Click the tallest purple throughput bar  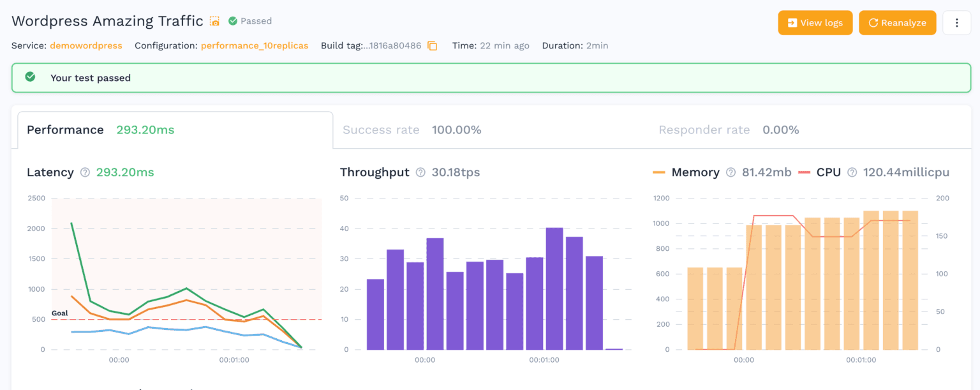click(x=554, y=289)
